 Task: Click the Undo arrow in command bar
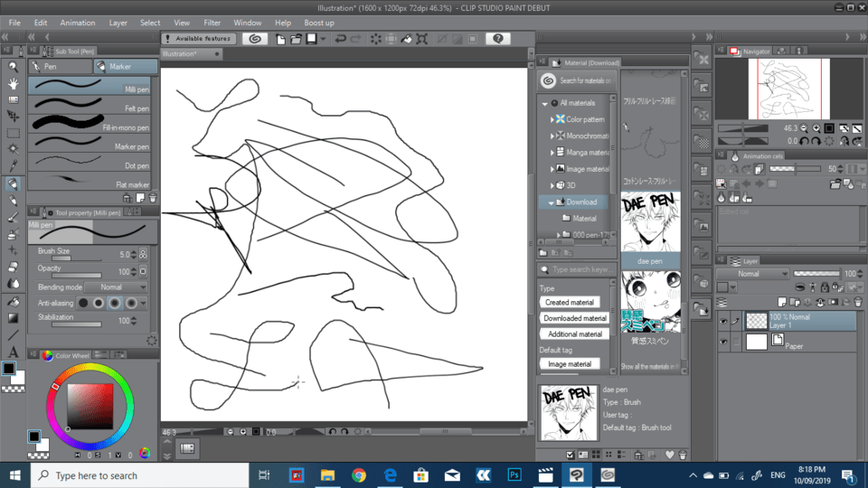[340, 39]
